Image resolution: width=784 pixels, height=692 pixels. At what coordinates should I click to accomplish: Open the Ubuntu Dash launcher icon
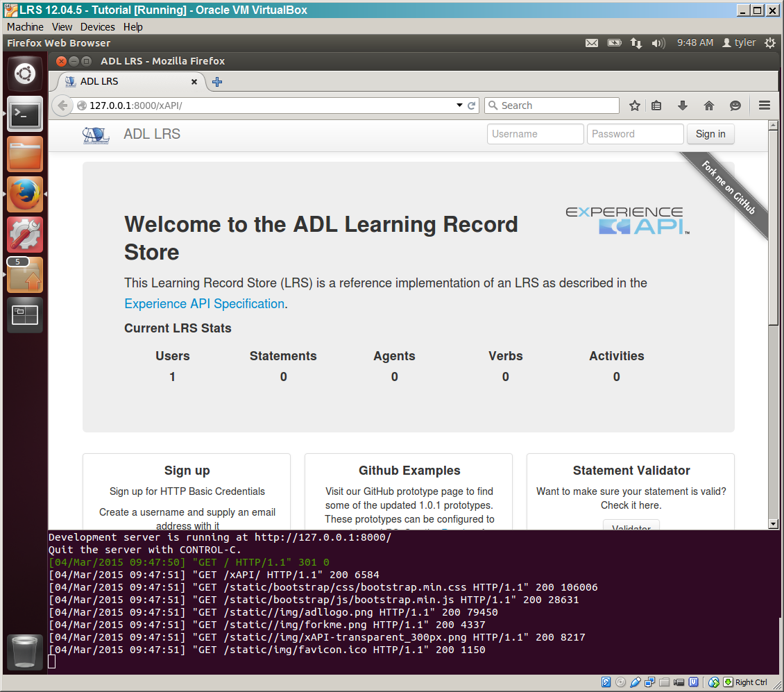click(25, 74)
